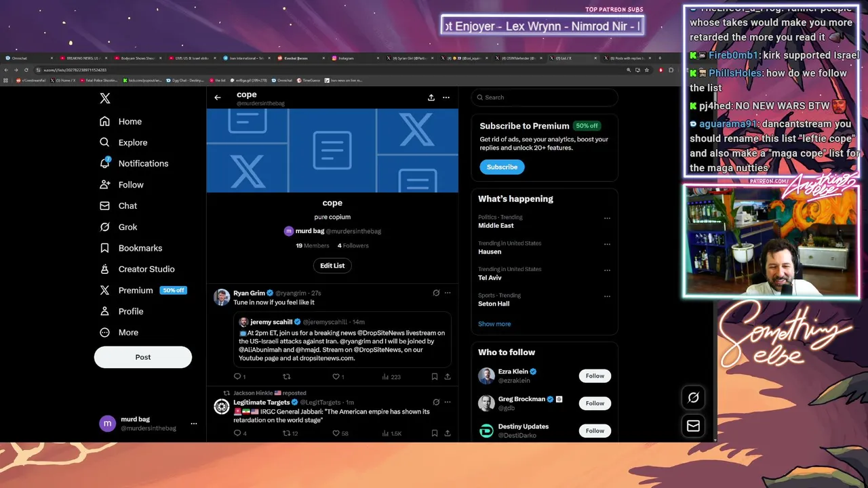Image resolution: width=868 pixels, height=488 pixels.
Task: Click Subscribe to Premium button
Action: pyautogui.click(x=502, y=167)
